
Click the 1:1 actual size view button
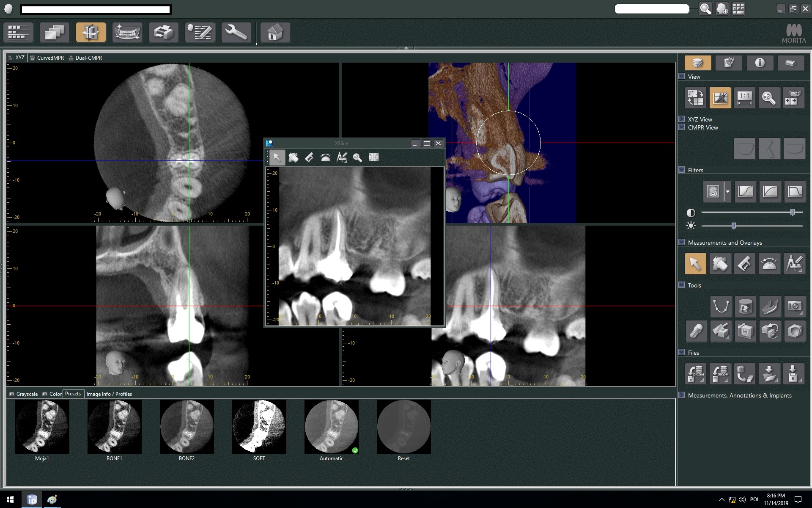744,98
